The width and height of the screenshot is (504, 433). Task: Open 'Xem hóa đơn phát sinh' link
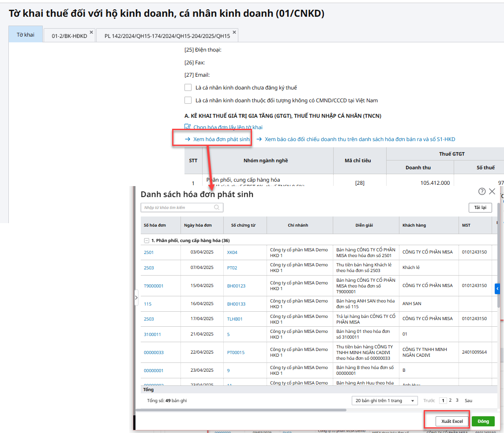point(221,139)
